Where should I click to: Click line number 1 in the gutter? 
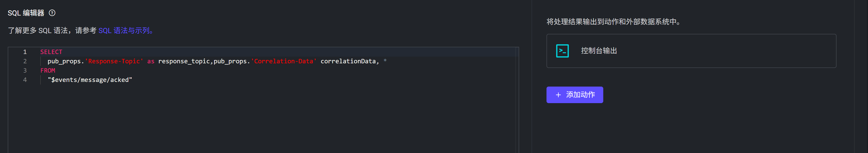point(25,52)
